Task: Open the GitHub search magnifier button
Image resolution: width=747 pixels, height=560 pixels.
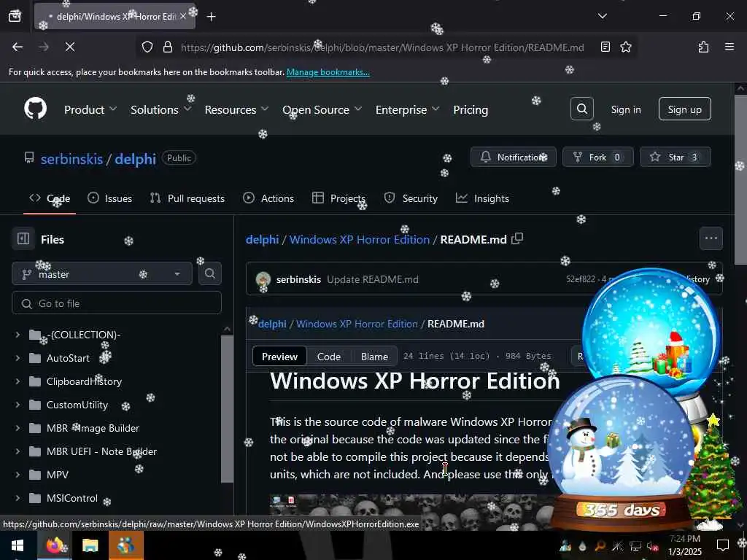Action: click(581, 109)
